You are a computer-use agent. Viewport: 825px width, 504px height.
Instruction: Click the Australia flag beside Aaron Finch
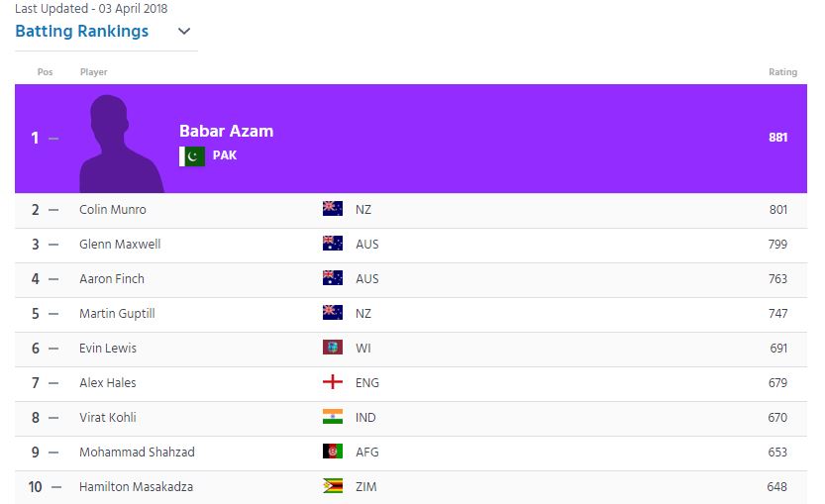tap(333, 278)
